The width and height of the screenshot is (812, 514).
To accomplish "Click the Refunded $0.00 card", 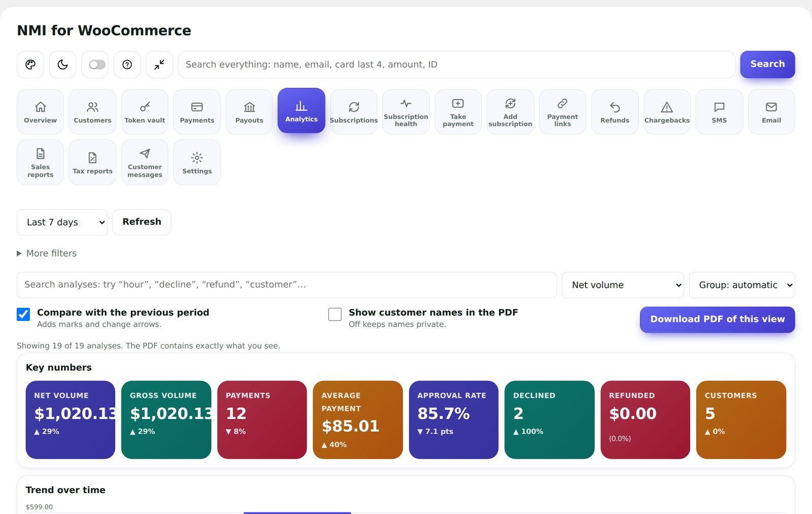I will pyautogui.click(x=646, y=420).
